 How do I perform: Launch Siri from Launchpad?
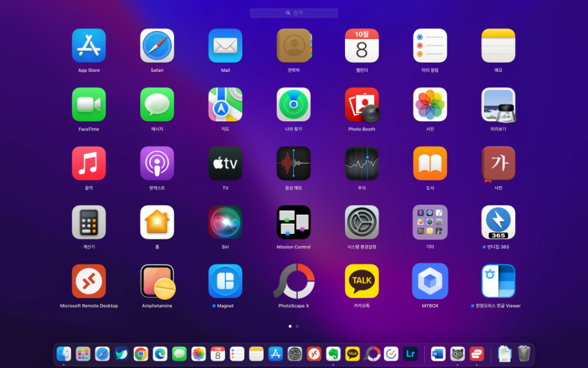point(225,222)
